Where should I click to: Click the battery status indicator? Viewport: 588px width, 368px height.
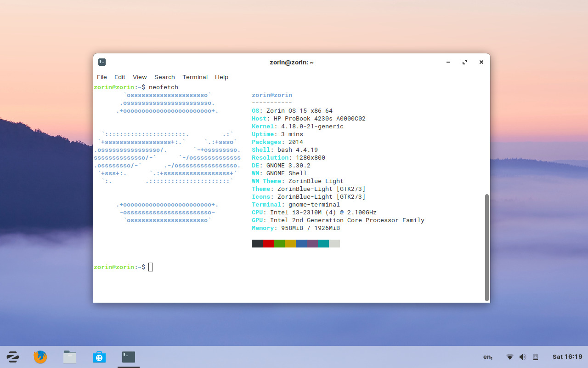coord(535,356)
